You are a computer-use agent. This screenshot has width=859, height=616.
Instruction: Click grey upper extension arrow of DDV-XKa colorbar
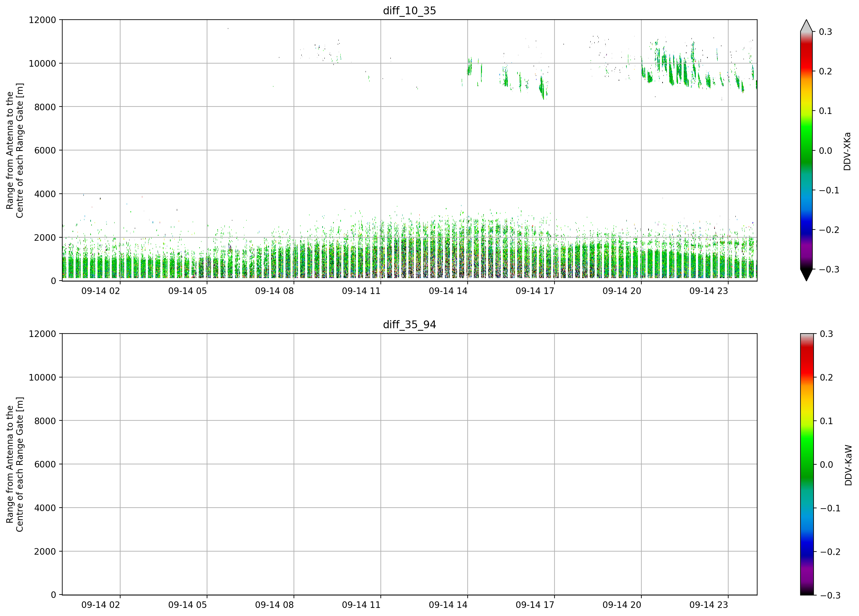pyautogui.click(x=806, y=26)
